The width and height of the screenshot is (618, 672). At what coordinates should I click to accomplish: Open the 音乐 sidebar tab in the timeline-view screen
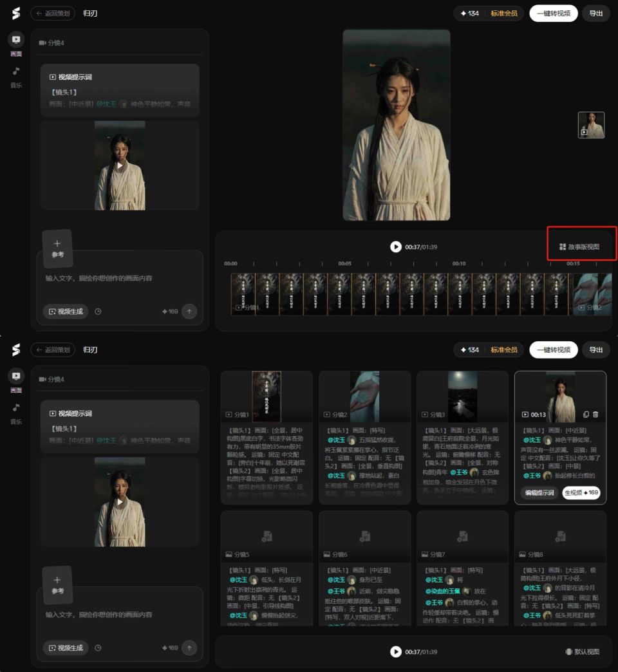[x=16, y=77]
